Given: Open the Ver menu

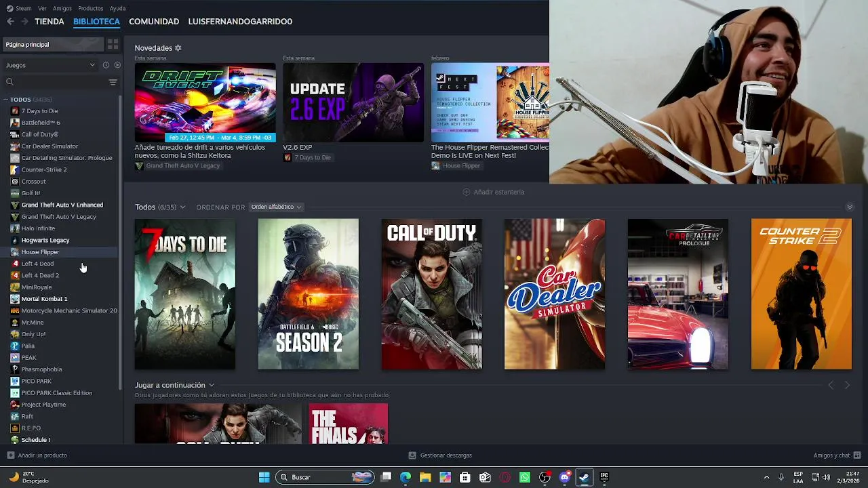Looking at the screenshot, I should (x=42, y=8).
